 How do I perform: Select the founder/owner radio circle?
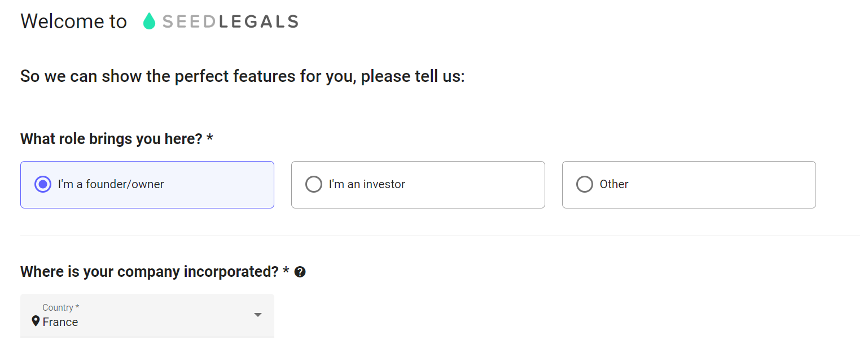tap(43, 184)
